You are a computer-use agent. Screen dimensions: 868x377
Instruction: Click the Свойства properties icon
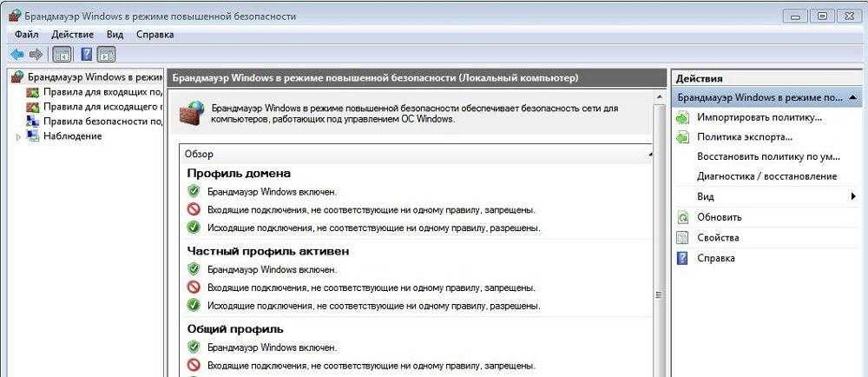pyautogui.click(x=683, y=237)
